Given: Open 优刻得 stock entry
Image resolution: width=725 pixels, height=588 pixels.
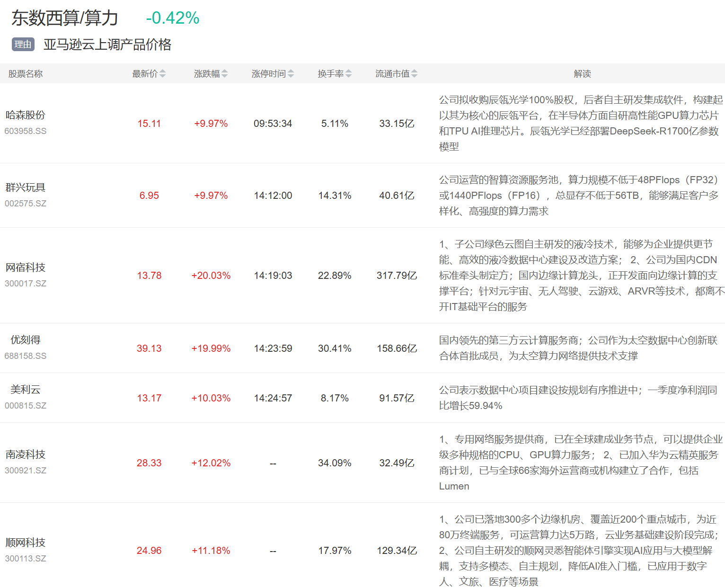Looking at the screenshot, I should [x=26, y=340].
